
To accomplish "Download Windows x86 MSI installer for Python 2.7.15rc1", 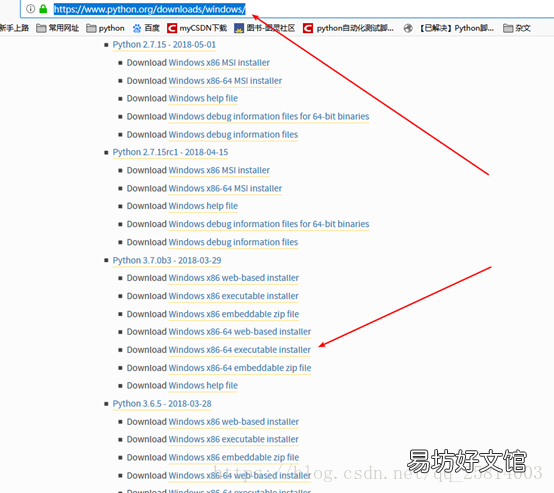I will click(x=219, y=170).
